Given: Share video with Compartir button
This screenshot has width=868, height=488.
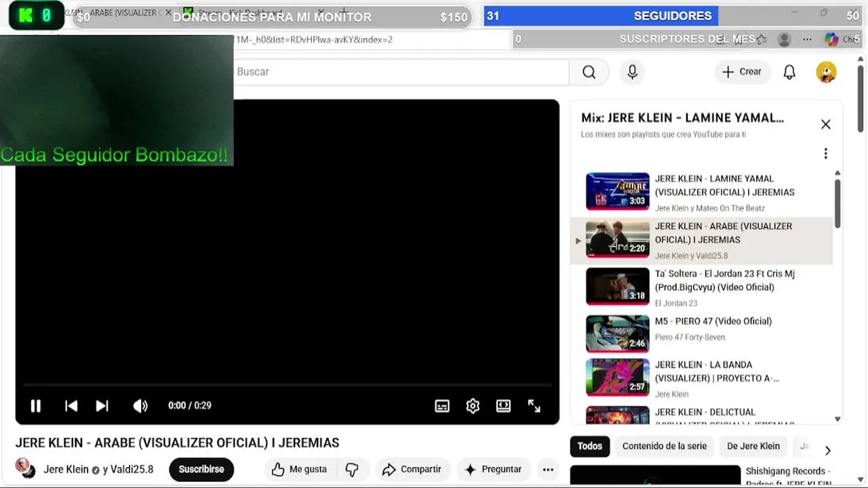Looking at the screenshot, I should click(412, 469).
